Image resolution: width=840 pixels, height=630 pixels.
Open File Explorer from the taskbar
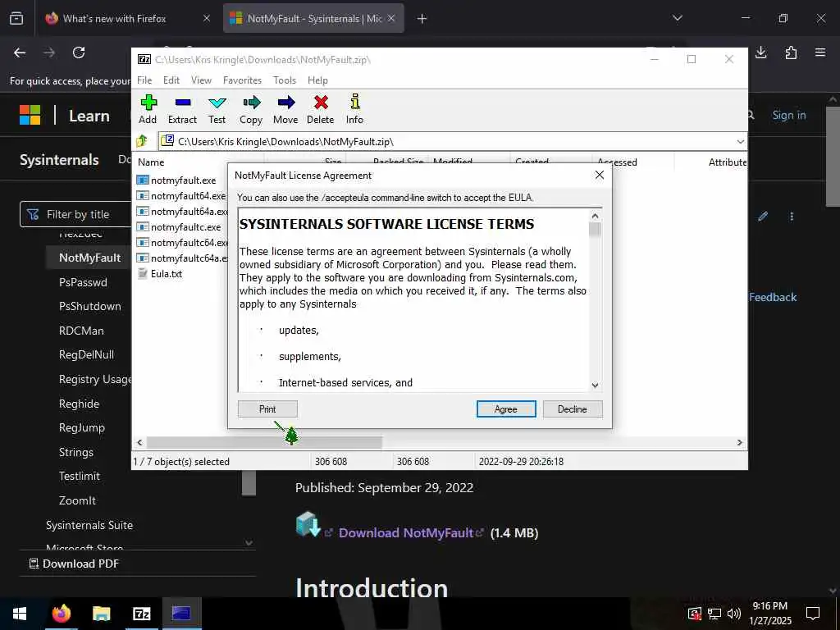tap(101, 614)
